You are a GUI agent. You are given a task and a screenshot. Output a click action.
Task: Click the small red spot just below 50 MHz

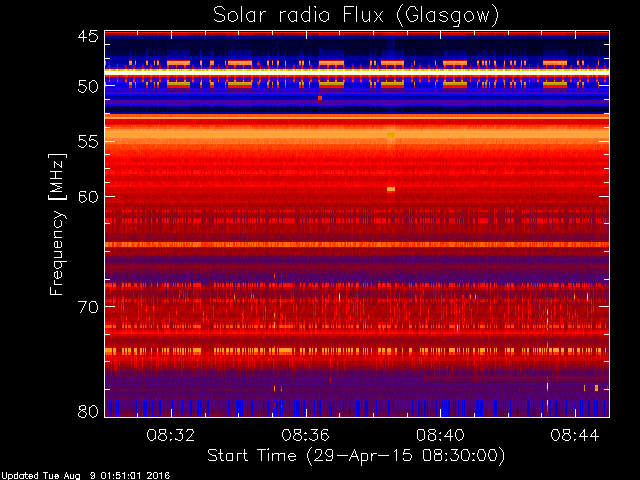[320, 99]
